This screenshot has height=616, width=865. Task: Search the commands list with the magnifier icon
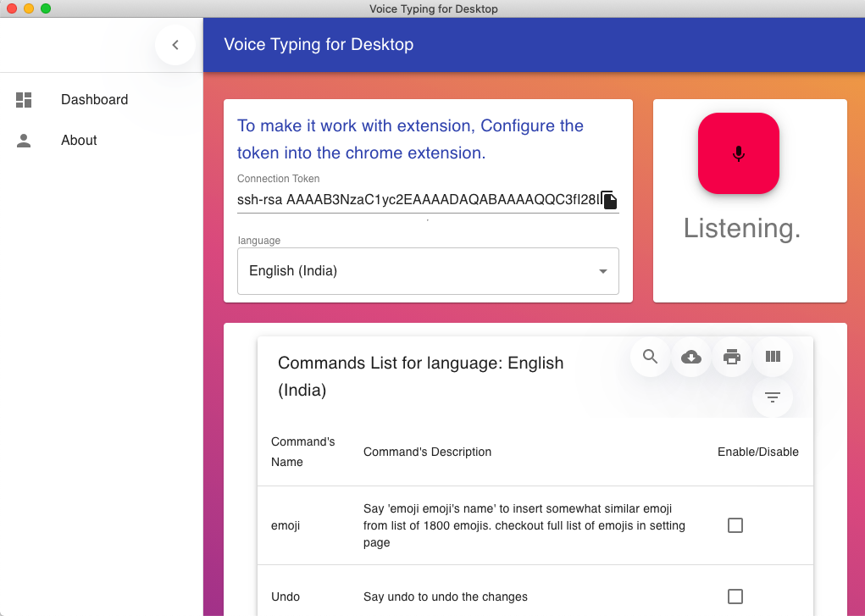651,357
